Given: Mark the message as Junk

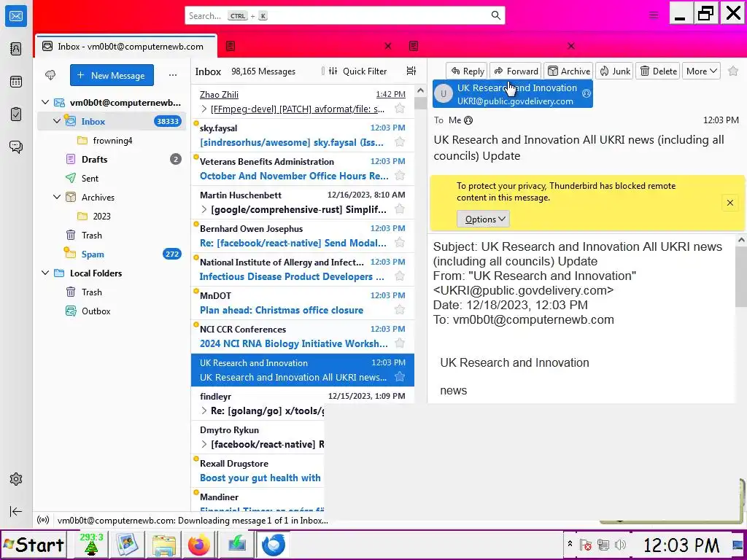Looking at the screenshot, I should coord(614,71).
